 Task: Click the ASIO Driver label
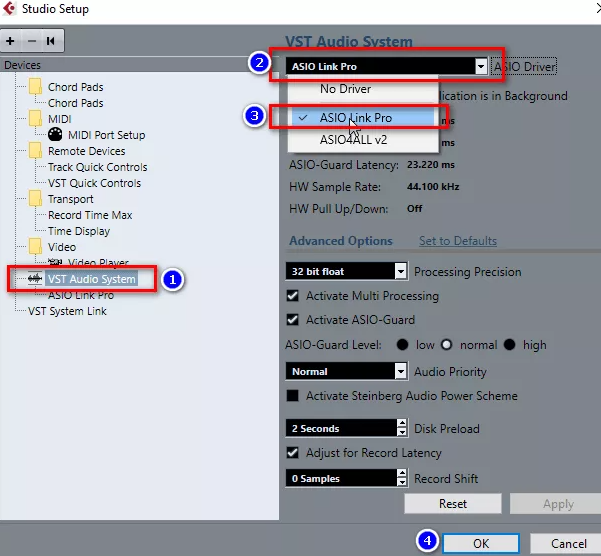click(524, 67)
